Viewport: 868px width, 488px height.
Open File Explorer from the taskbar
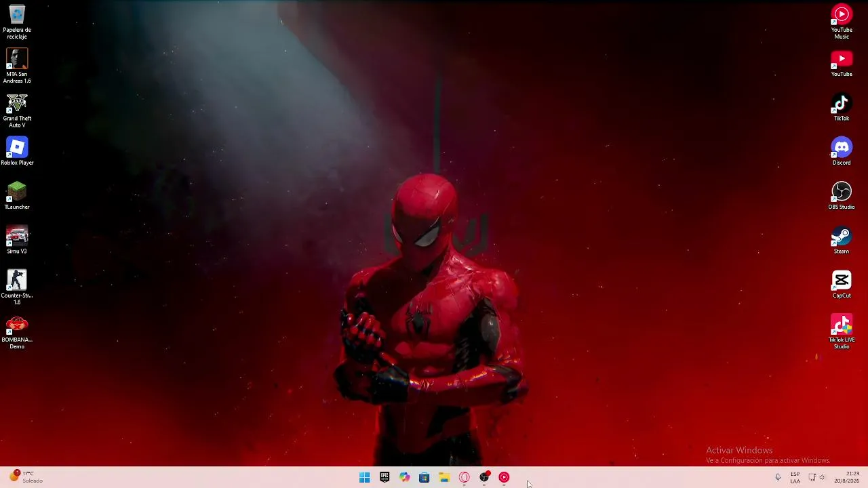point(444,477)
